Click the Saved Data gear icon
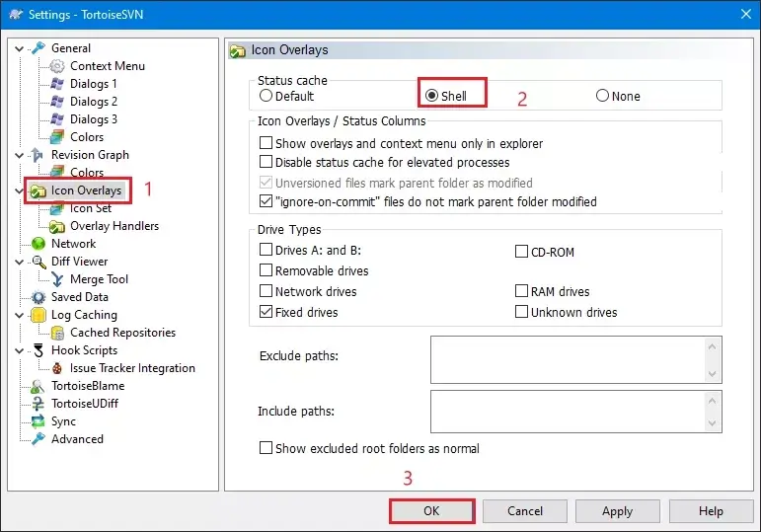This screenshot has height=532, width=761. pos(38,297)
